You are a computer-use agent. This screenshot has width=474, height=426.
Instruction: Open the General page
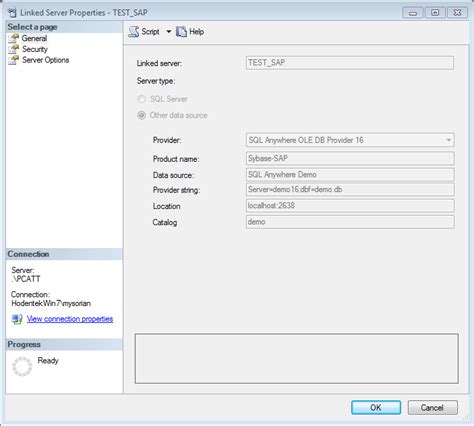[34, 38]
